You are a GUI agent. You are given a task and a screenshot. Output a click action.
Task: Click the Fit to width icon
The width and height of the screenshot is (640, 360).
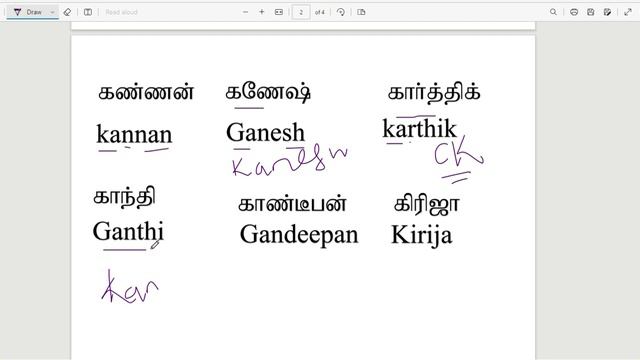point(279,12)
